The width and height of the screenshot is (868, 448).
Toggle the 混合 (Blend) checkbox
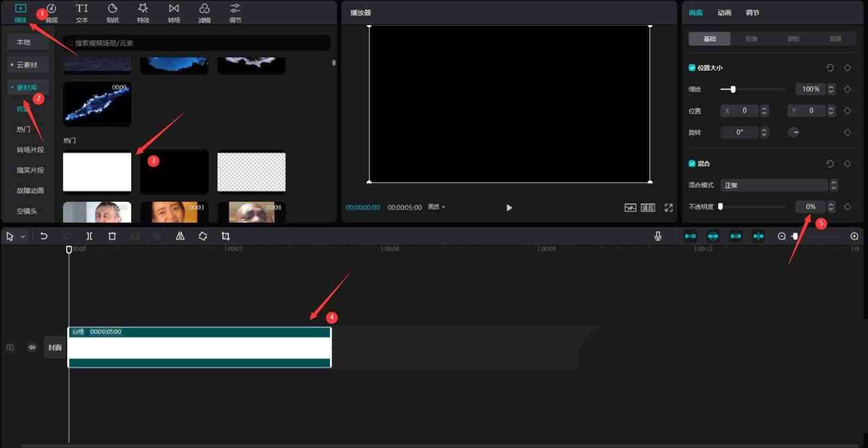(x=692, y=163)
